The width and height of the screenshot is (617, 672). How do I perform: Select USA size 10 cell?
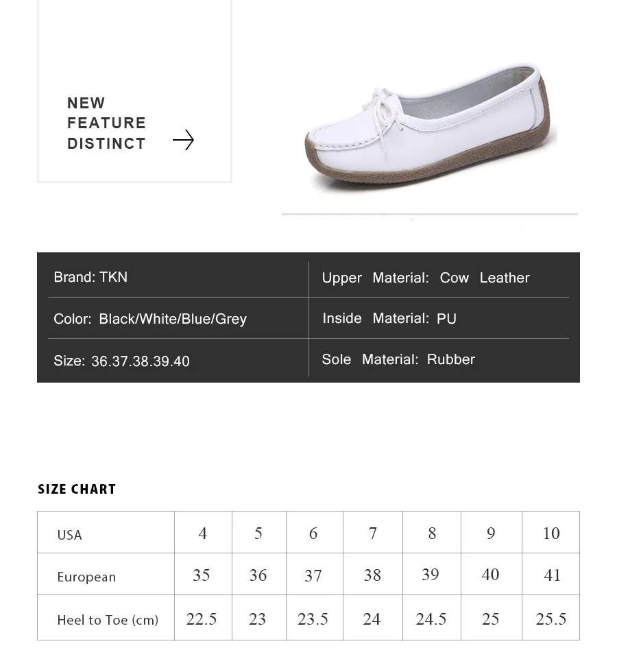point(551,532)
